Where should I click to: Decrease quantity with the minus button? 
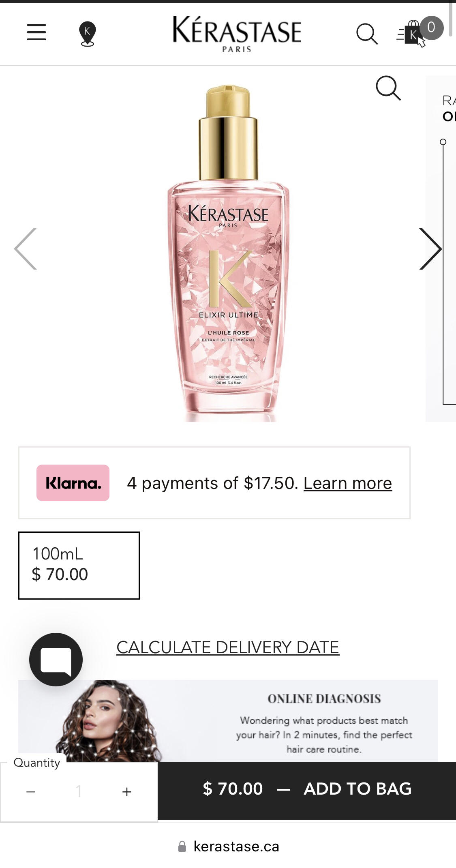31,791
